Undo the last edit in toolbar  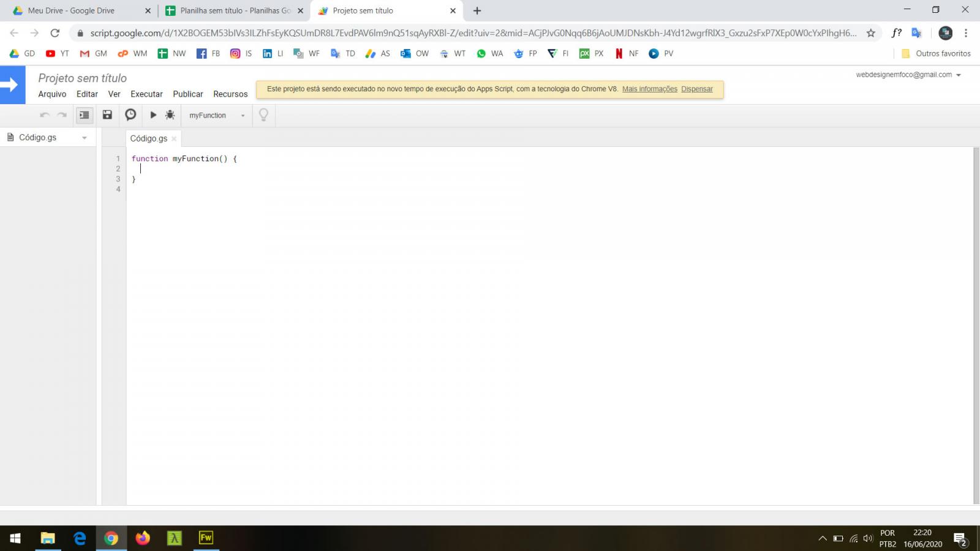(44, 115)
